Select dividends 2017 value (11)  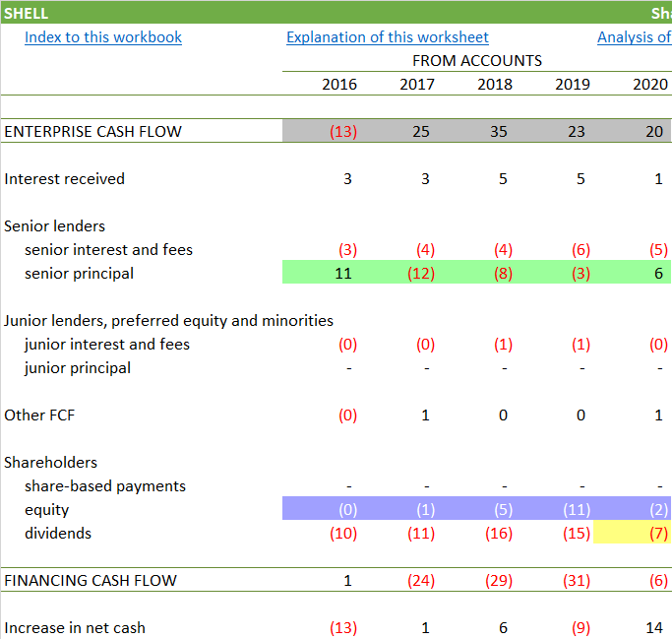(421, 533)
